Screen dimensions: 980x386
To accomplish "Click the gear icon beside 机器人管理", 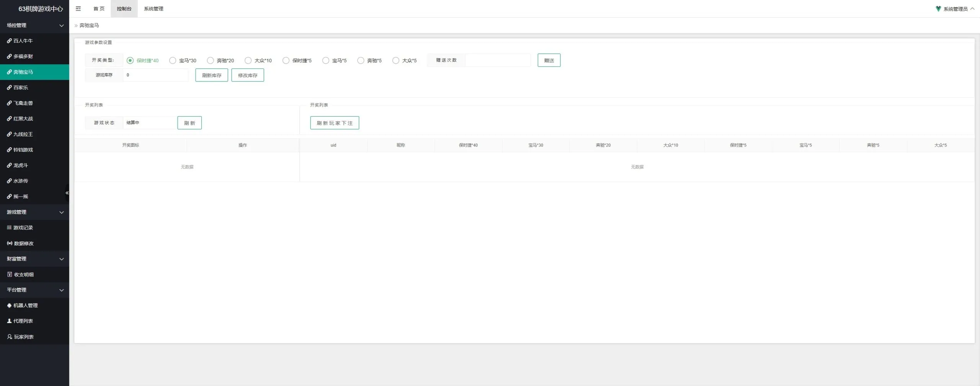I will [x=9, y=305].
